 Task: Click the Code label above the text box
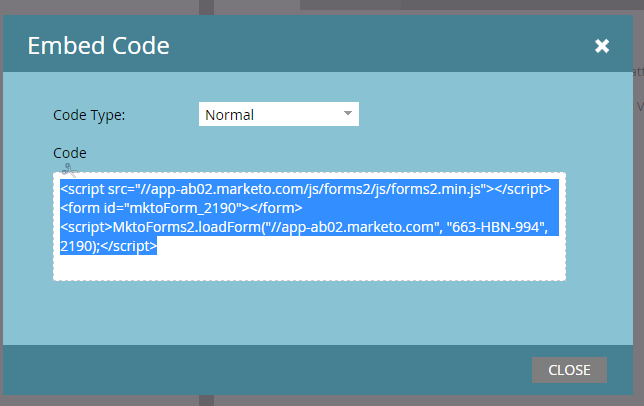pyautogui.click(x=69, y=153)
